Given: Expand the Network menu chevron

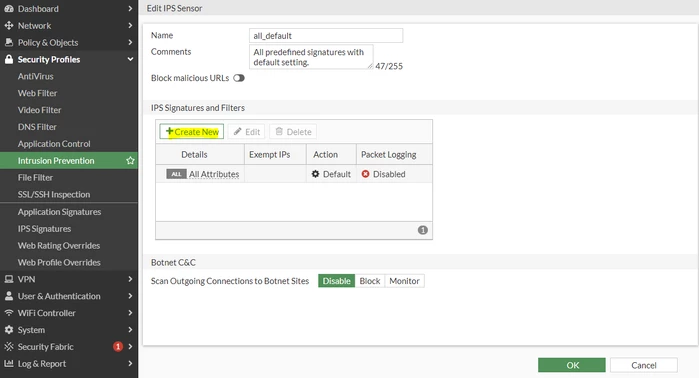Looking at the screenshot, I should tap(130, 25).
